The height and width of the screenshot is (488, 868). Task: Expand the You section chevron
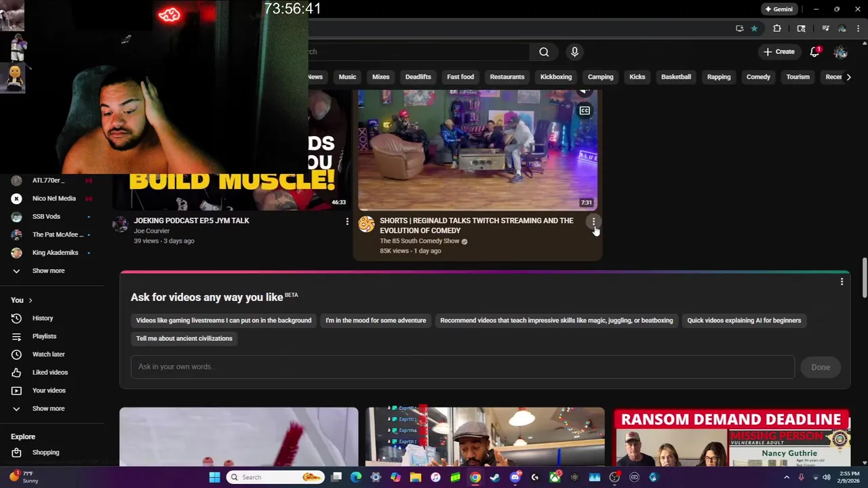[x=30, y=300]
